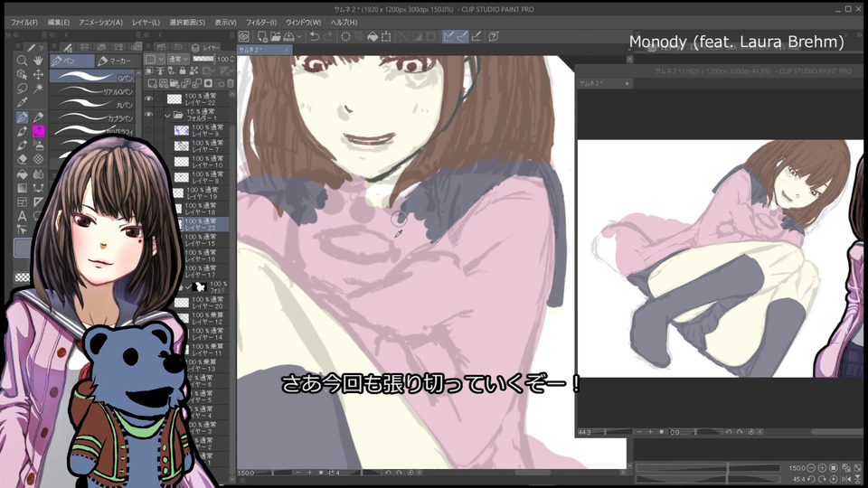
Task: Open layer palette color dropdown
Action: 155,59
